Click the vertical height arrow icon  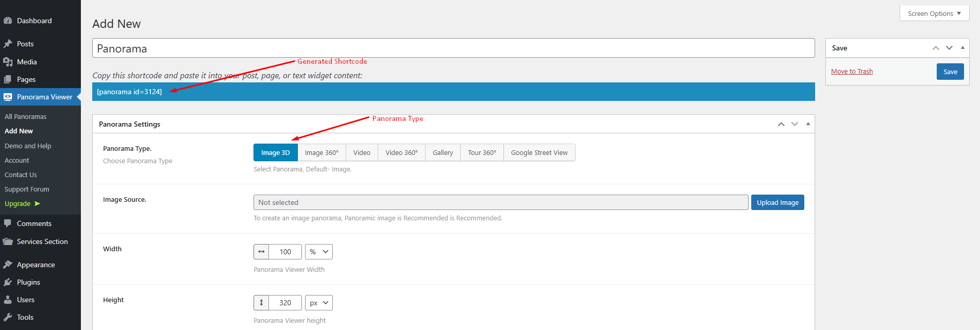tap(261, 303)
